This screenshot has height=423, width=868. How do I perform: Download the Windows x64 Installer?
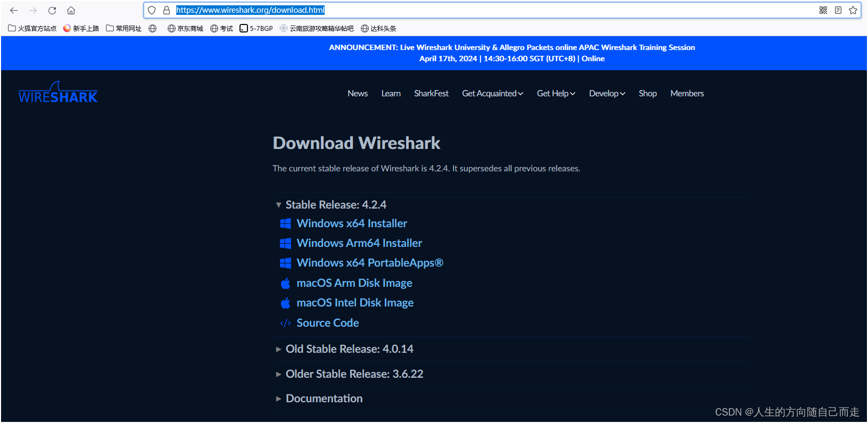pos(352,223)
